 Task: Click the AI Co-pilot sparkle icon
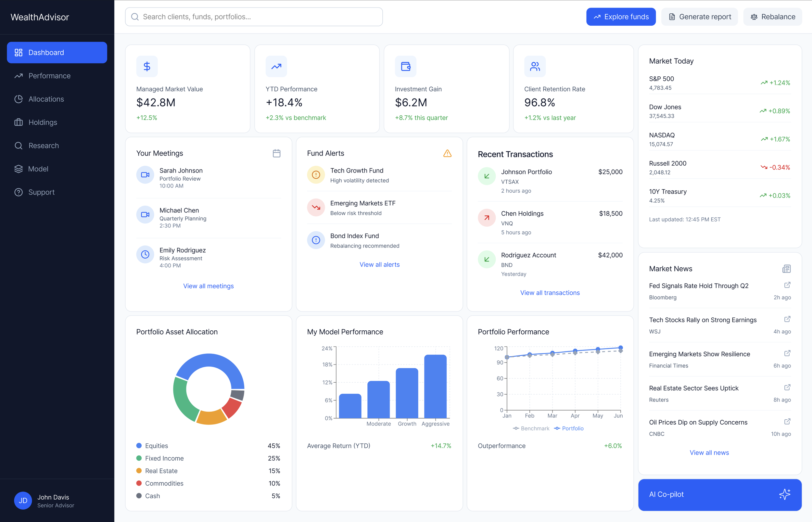point(784,494)
